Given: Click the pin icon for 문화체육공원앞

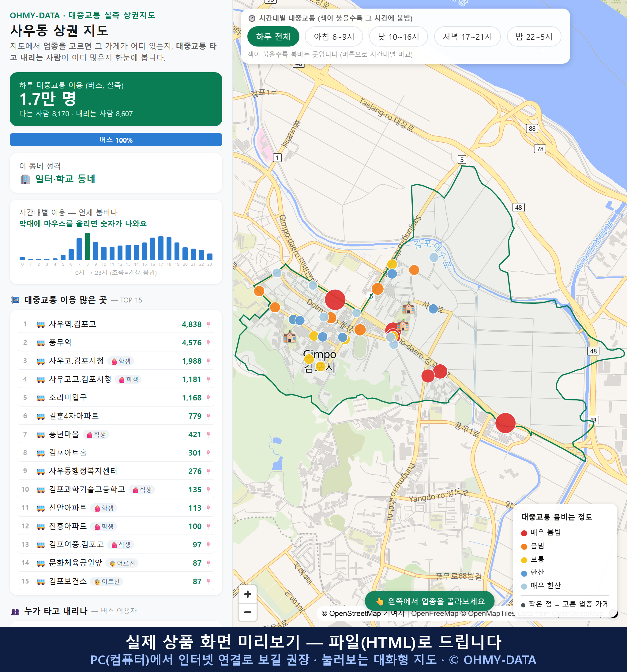Looking at the screenshot, I should point(208,563).
